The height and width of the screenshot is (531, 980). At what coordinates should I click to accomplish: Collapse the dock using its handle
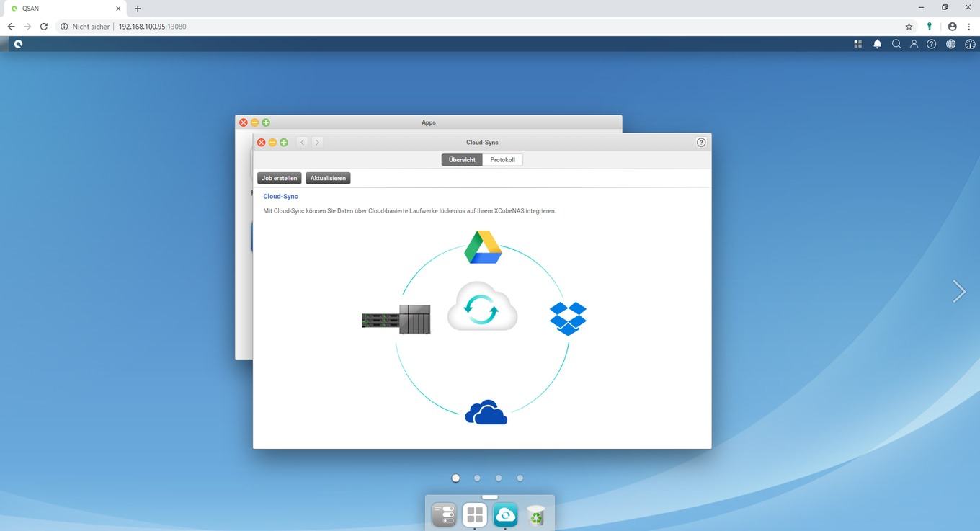click(x=490, y=496)
